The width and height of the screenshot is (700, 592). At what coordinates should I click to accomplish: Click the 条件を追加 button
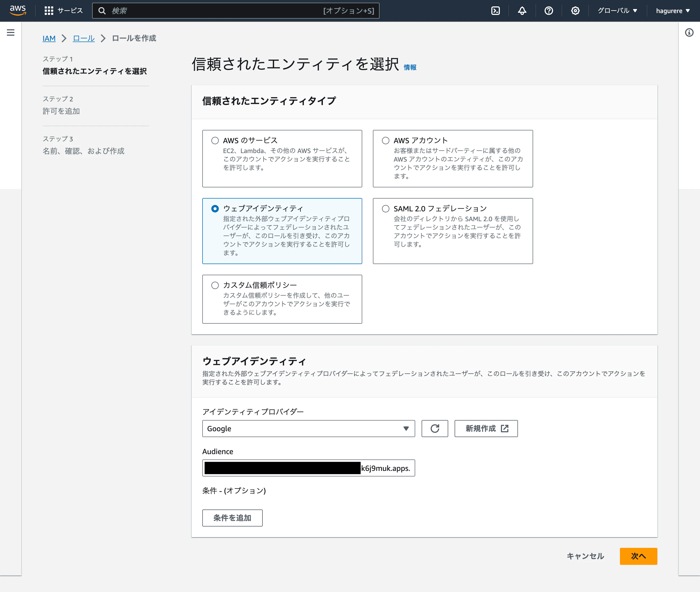232,518
